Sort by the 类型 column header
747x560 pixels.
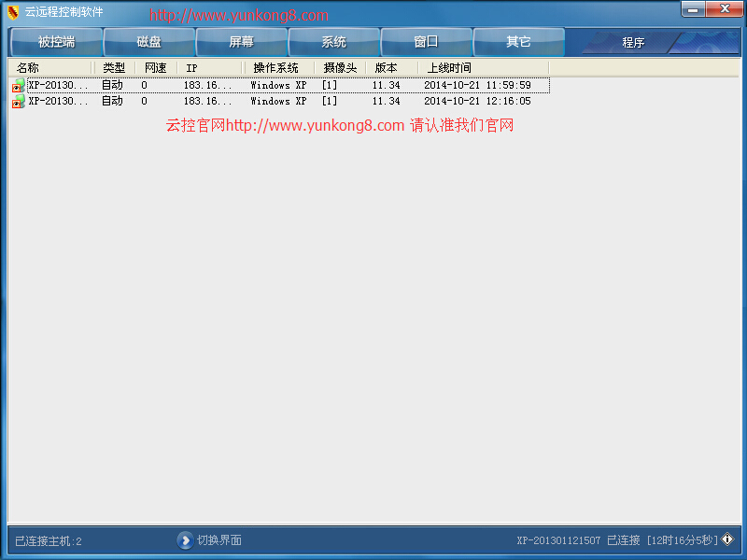114,68
